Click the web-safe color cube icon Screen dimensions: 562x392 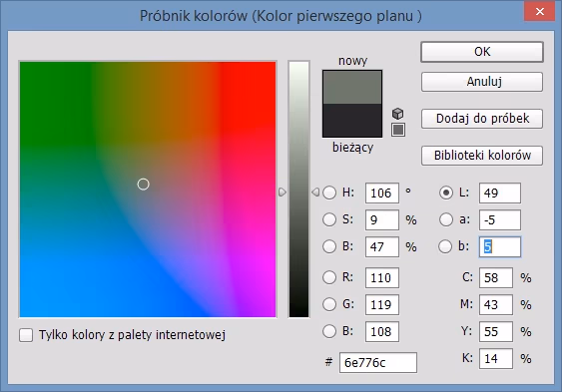(398, 114)
